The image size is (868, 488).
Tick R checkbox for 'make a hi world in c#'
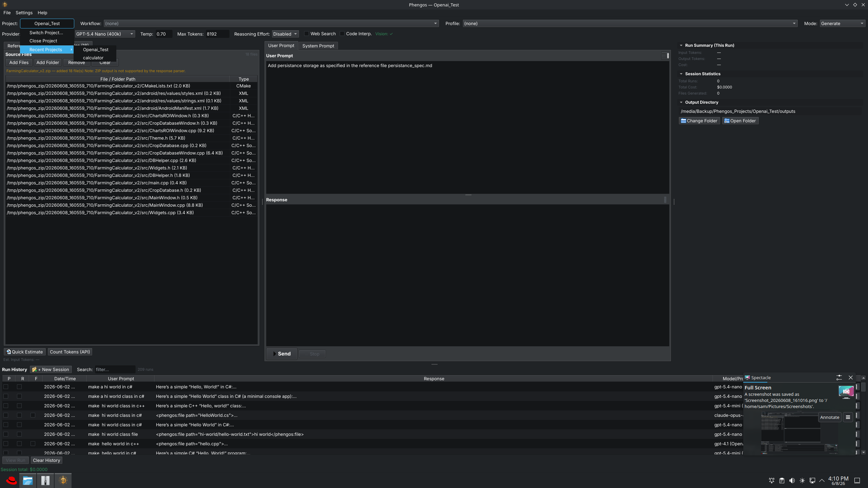pyautogui.click(x=19, y=387)
